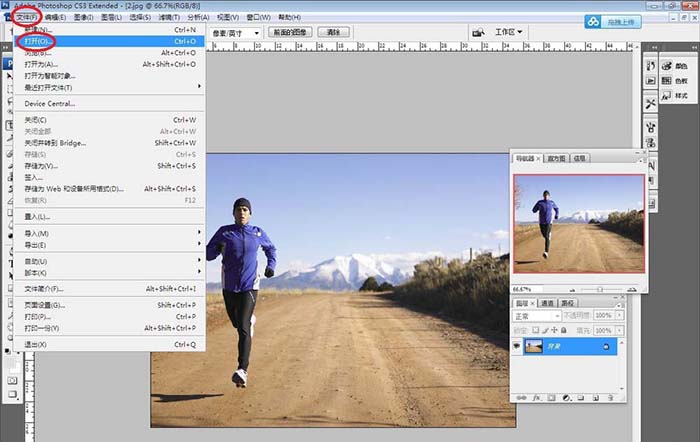
Task: Switch to the 通道 (Channels) tab
Action: [x=547, y=303]
